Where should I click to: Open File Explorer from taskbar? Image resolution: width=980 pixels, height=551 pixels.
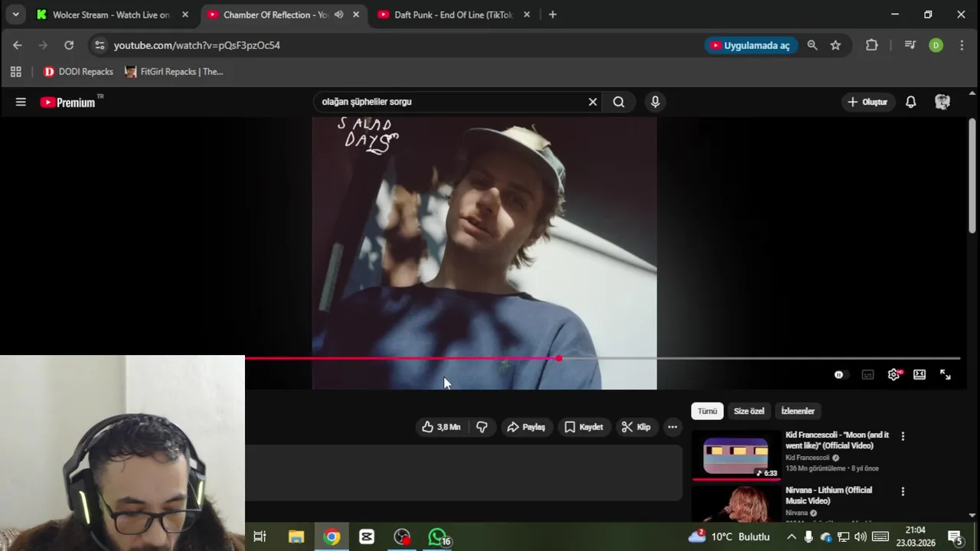point(296,537)
